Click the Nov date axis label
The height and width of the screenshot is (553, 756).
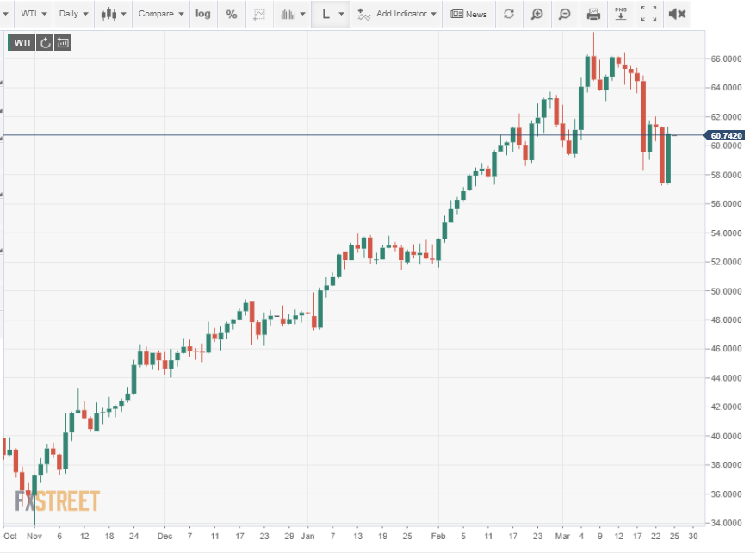(x=34, y=536)
